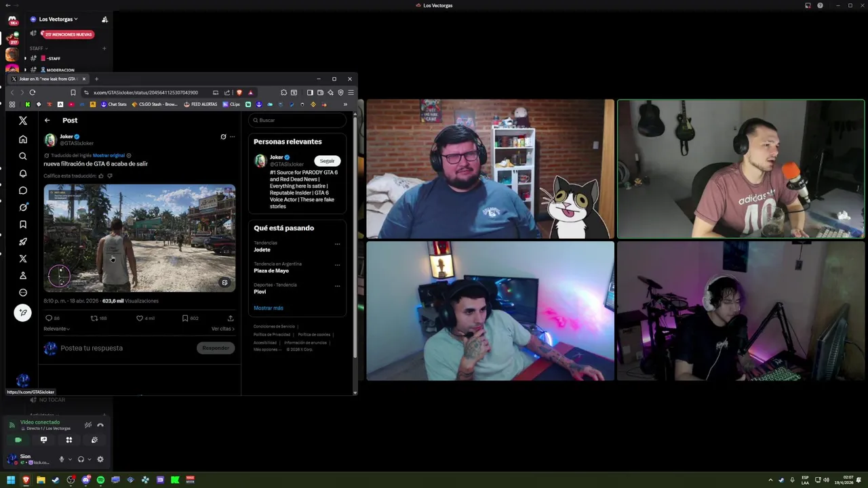Open Discord user settings gear
The image size is (868, 488).
[100, 459]
